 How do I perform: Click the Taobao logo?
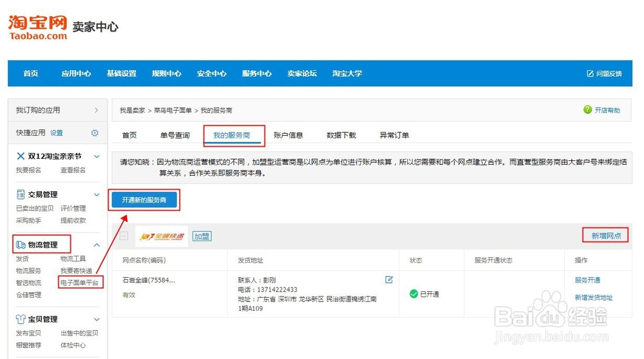(x=37, y=28)
